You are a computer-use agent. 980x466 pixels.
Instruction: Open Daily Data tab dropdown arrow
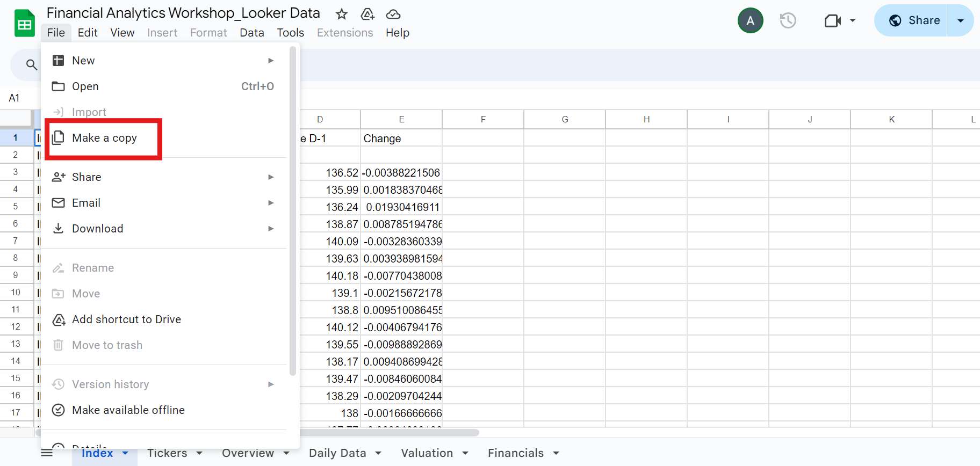pyautogui.click(x=378, y=453)
